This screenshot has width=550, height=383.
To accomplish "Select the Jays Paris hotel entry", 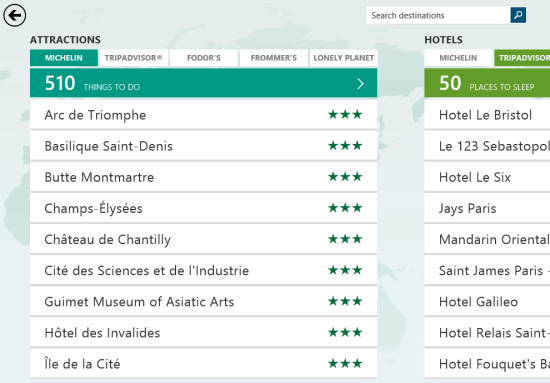I will [x=487, y=208].
